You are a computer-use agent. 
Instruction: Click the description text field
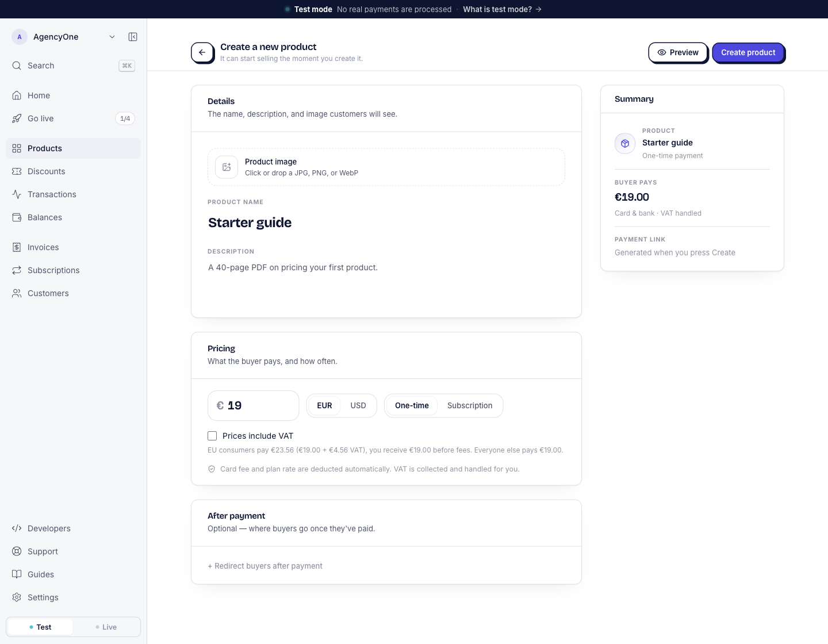point(386,282)
